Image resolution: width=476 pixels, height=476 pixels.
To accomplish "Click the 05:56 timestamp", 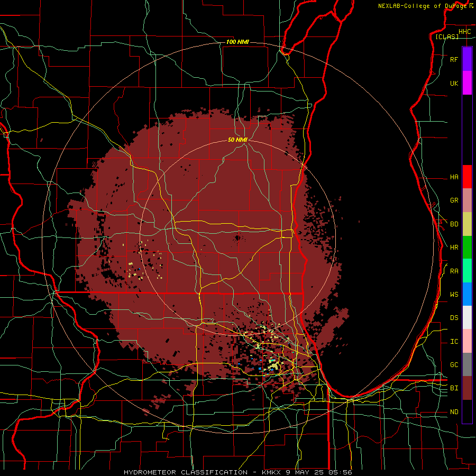I will (x=340, y=472).
